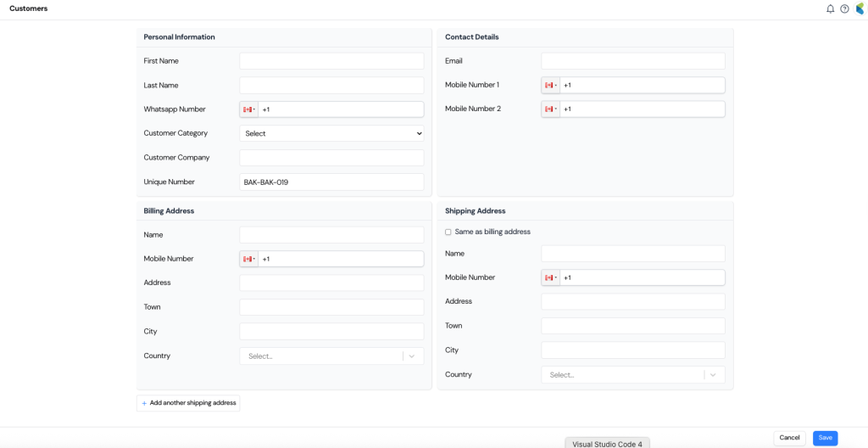868x448 pixels.
Task: Click the Shipping Address mobile number flag
Action: click(x=550, y=277)
